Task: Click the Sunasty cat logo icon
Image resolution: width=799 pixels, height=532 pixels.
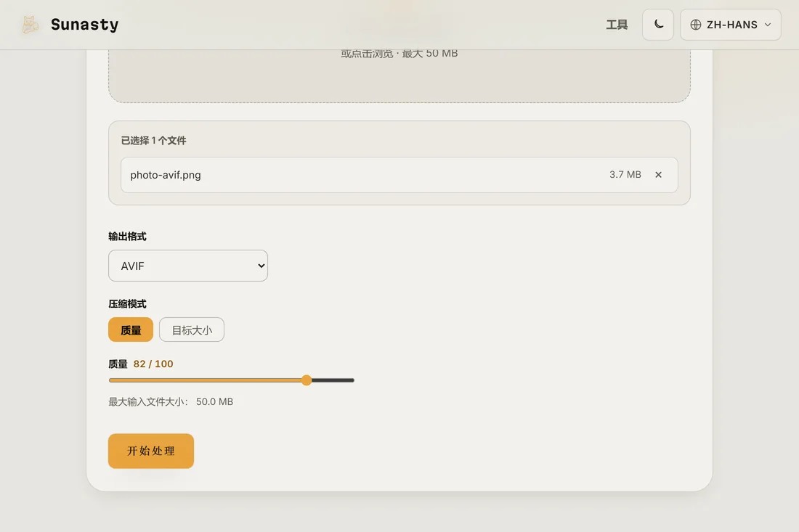Action: click(x=30, y=25)
